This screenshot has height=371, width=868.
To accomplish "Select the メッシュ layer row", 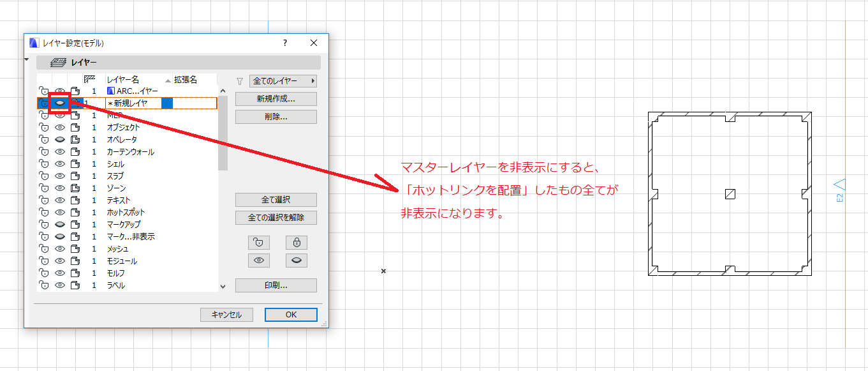I will pyautogui.click(x=128, y=249).
